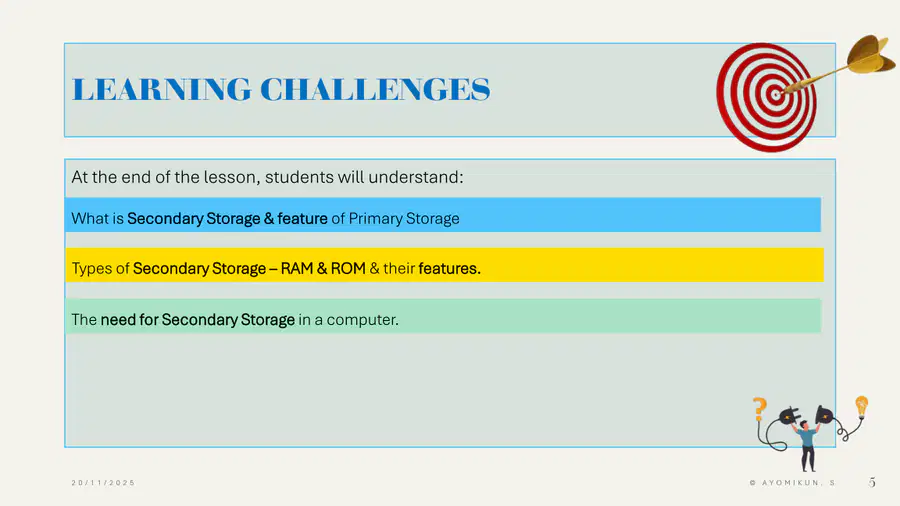Click the 'At the end of the lesson' text

click(267, 177)
